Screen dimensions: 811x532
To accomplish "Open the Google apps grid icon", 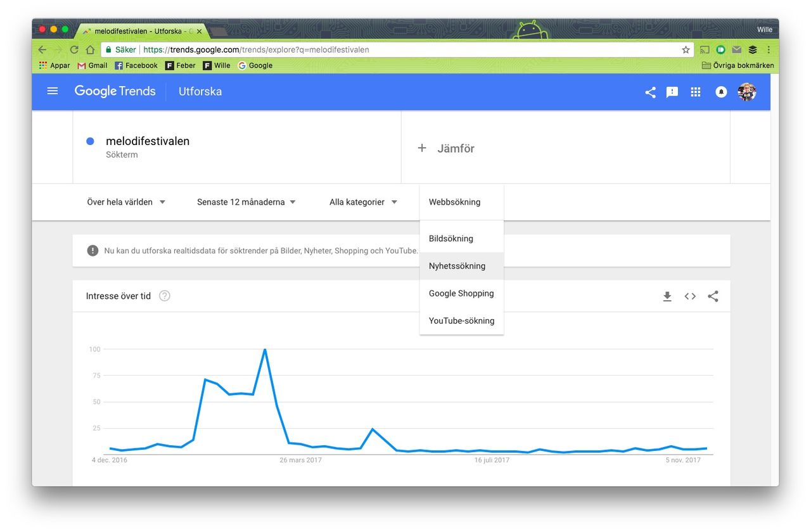I will tap(696, 92).
